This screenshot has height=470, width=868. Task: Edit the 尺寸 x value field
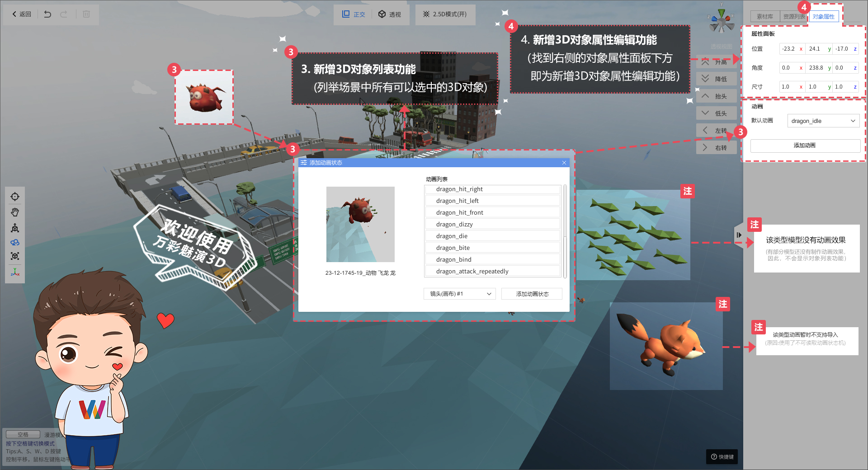(792, 87)
